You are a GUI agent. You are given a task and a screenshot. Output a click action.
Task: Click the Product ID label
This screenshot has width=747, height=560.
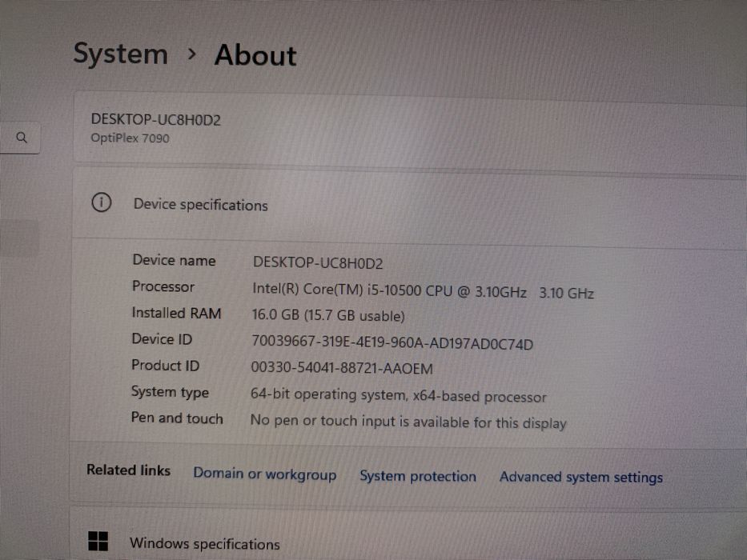click(165, 366)
